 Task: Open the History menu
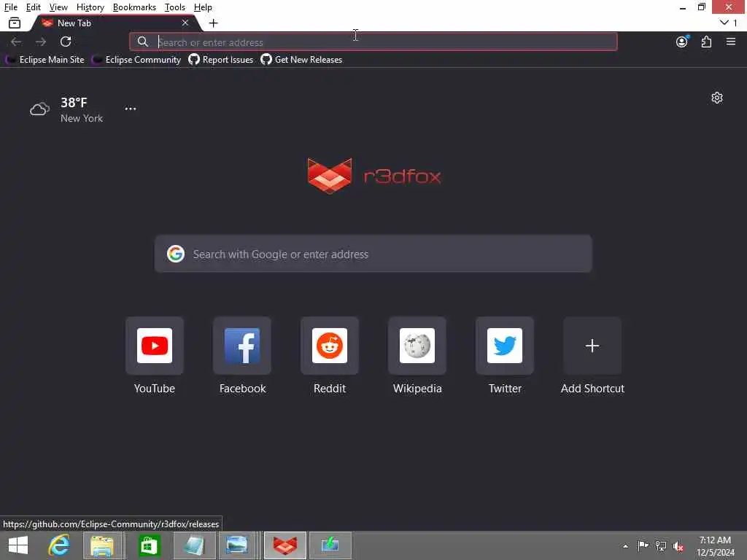coord(90,7)
